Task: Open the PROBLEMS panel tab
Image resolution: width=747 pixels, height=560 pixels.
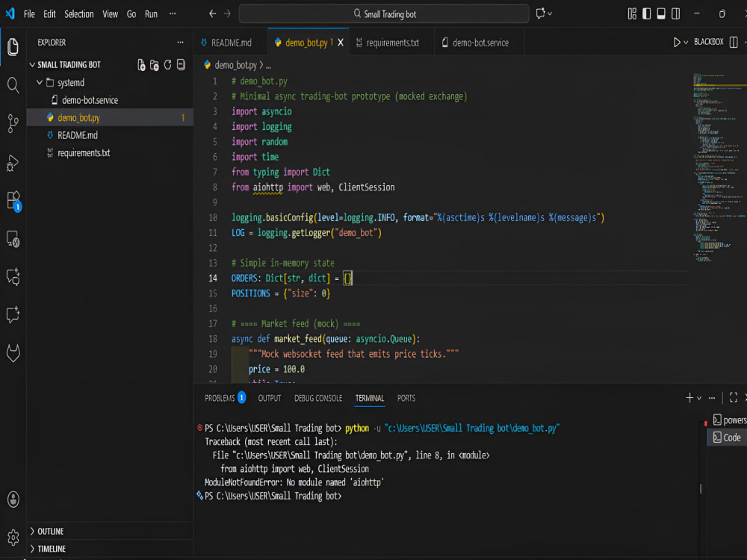Action: pyautogui.click(x=225, y=398)
